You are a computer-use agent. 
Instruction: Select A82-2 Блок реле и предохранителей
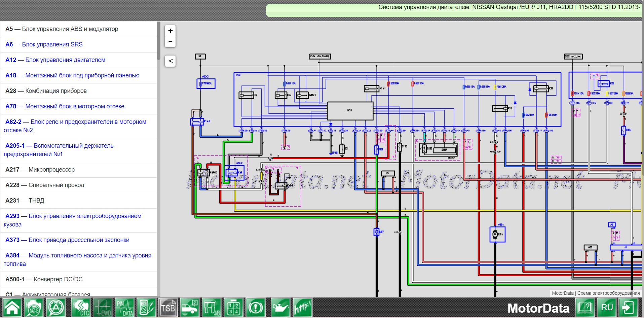[78, 126]
